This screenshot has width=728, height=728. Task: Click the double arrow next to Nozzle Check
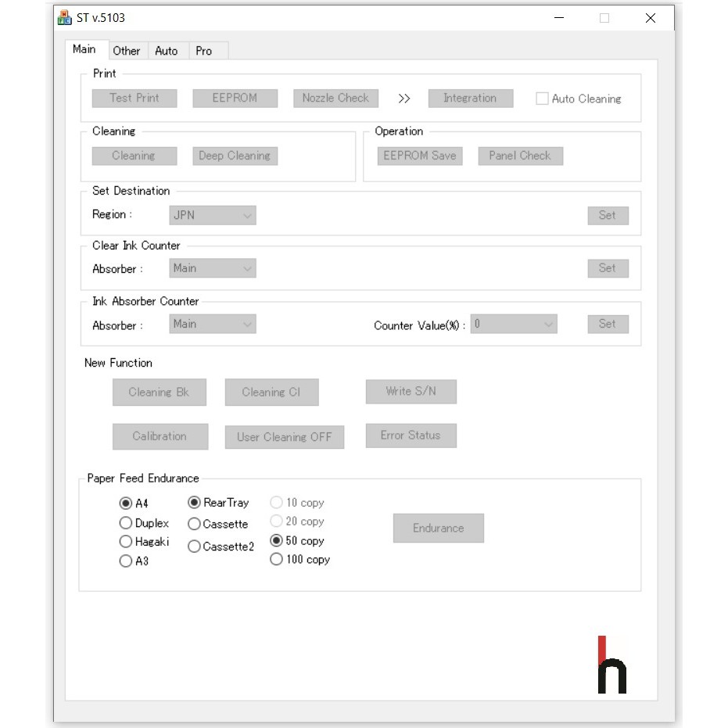pos(403,99)
